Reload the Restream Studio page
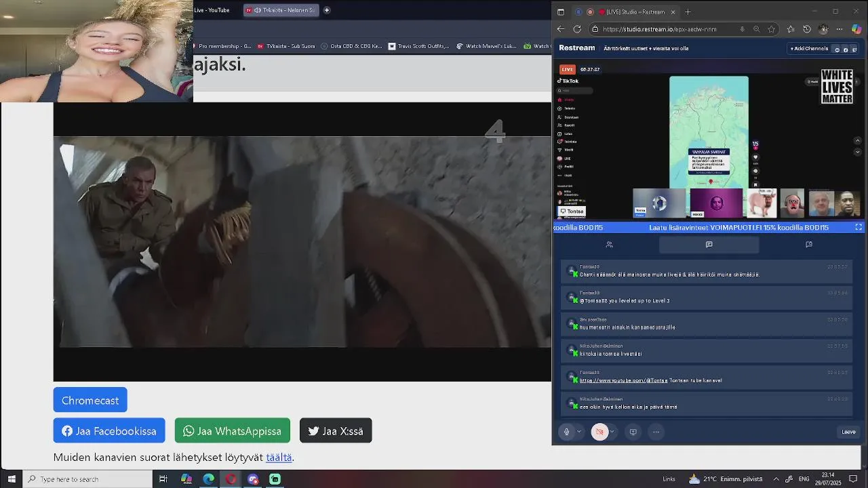Image resolution: width=868 pixels, height=488 pixels. coord(577,29)
